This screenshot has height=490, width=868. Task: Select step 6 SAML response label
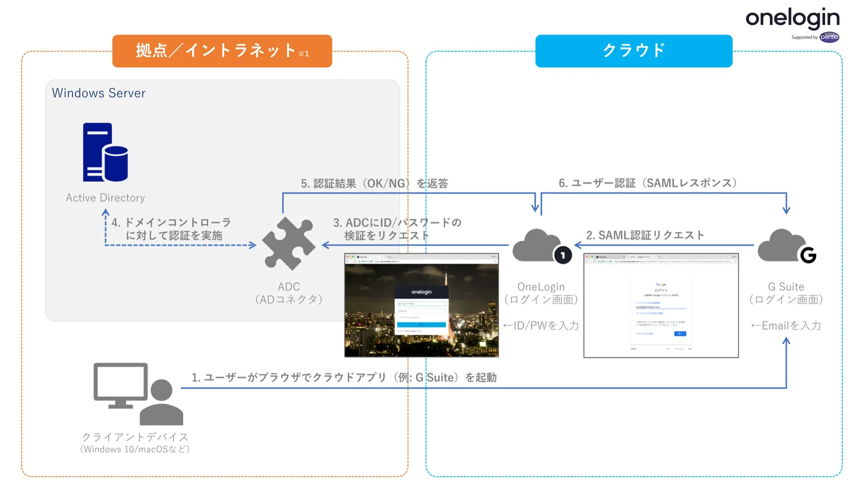tap(648, 183)
